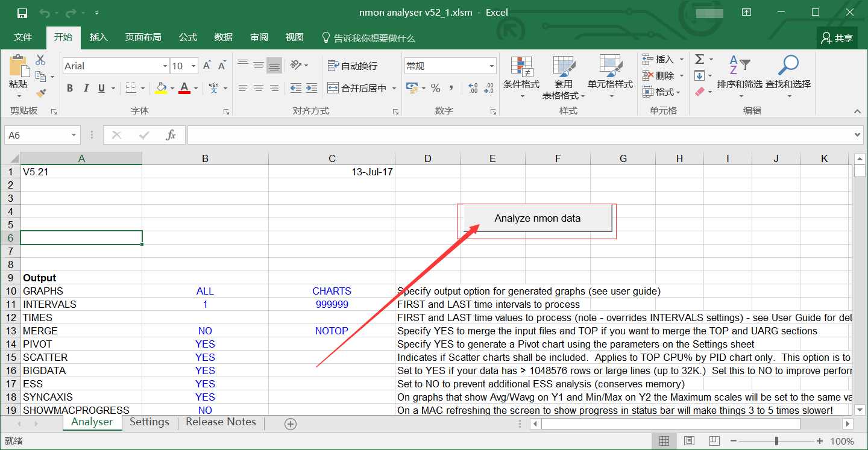The width and height of the screenshot is (868, 450).
Task: Open the font name dropdown
Action: [165, 66]
